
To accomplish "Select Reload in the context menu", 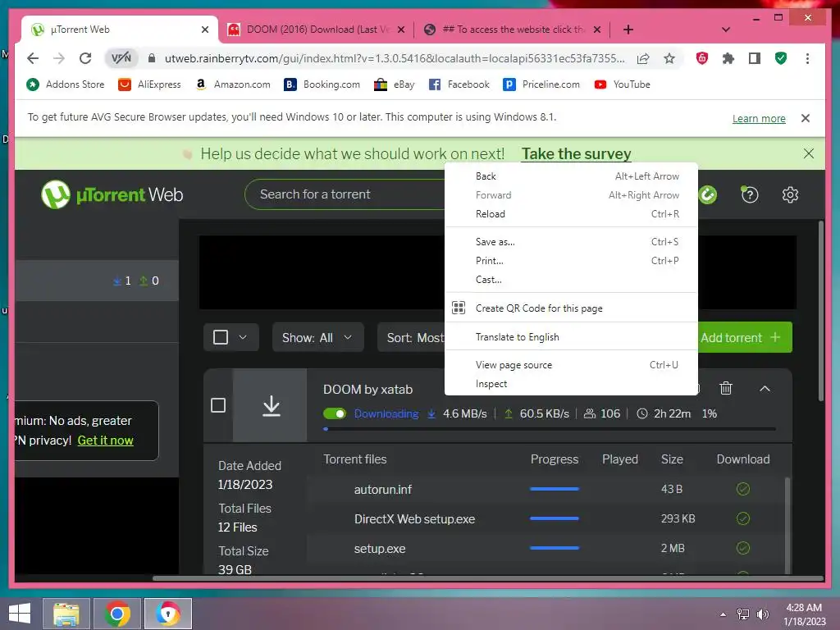I will (571, 214).
